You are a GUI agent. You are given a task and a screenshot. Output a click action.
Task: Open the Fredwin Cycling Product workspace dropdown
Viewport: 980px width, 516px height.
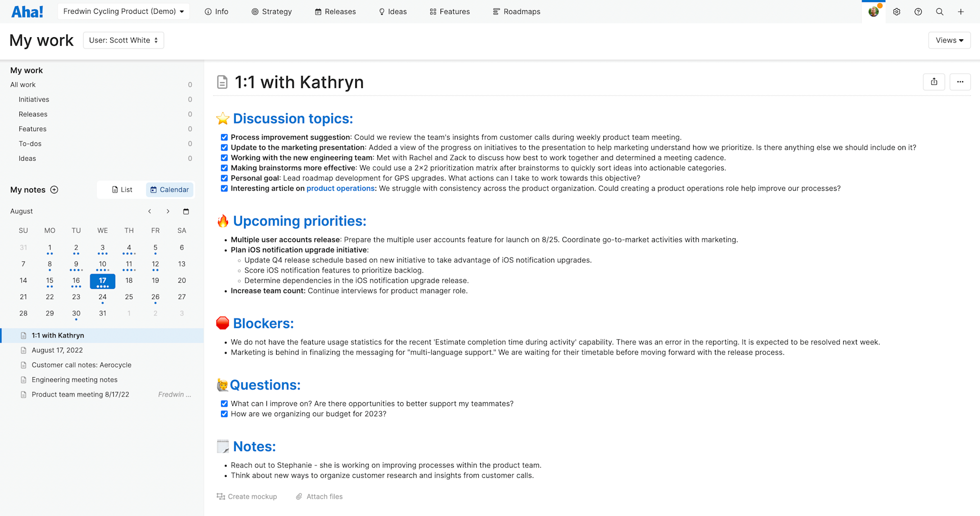tap(124, 11)
